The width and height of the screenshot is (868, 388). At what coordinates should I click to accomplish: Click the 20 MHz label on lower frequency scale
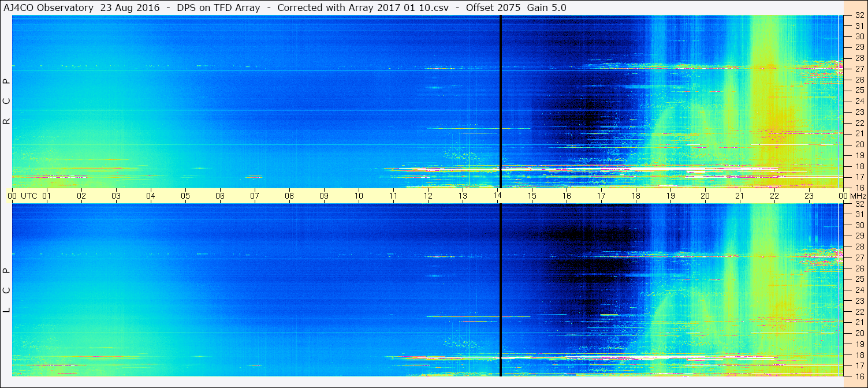tap(859, 333)
